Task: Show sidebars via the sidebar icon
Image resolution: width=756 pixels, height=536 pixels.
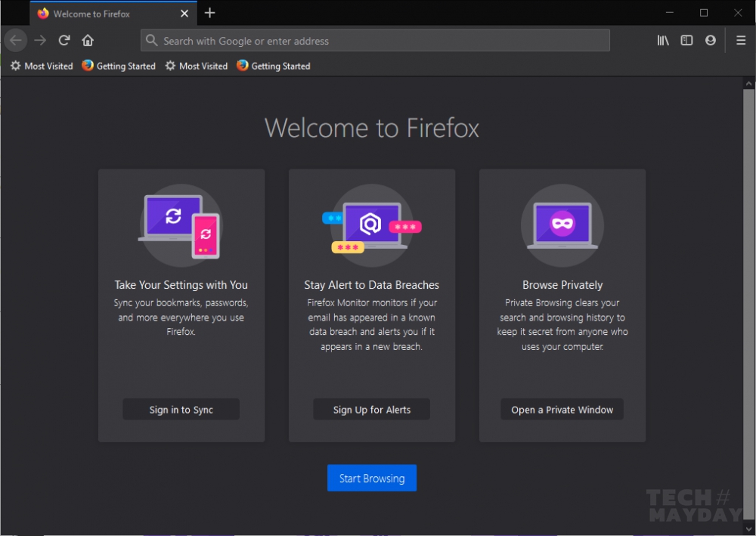Action: [x=686, y=41]
